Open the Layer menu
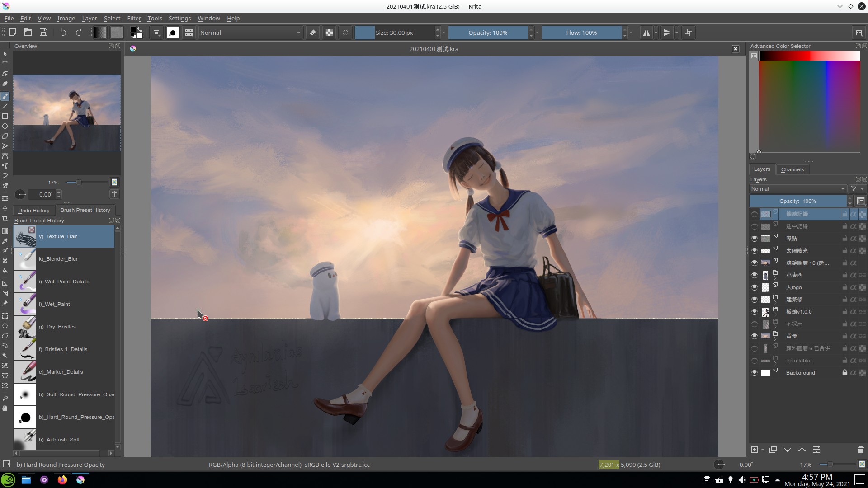 coord(89,18)
